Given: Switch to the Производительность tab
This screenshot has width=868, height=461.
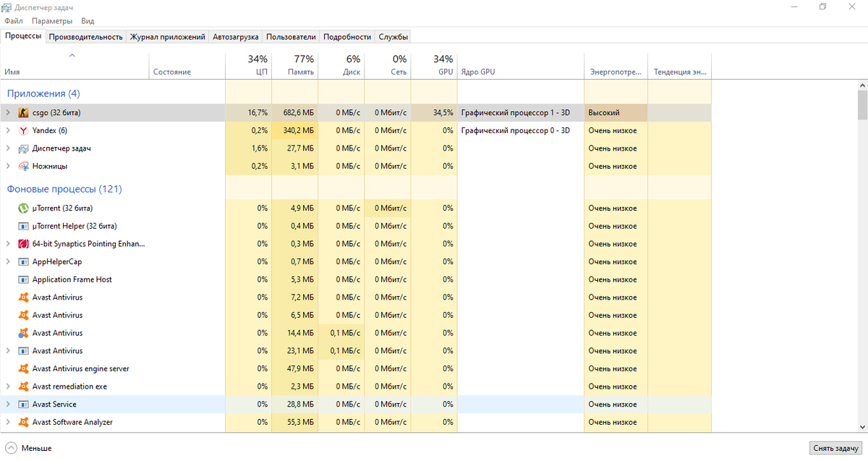Looking at the screenshot, I should click(85, 36).
